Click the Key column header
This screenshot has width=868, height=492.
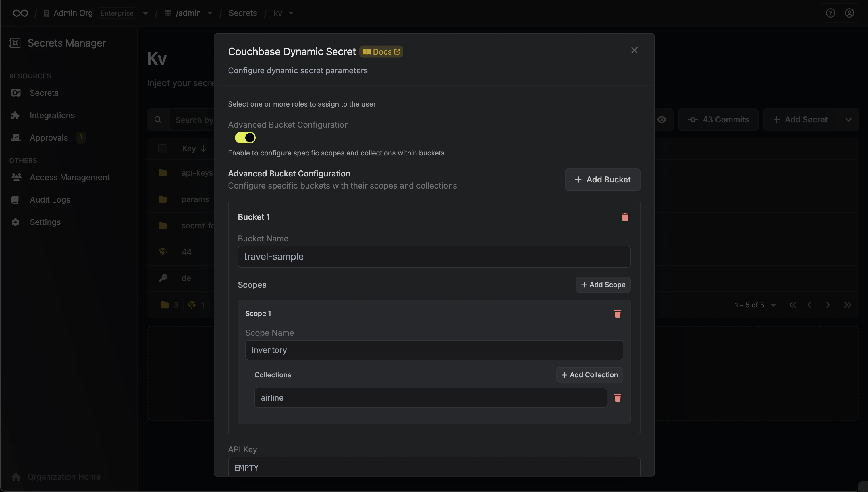(189, 149)
